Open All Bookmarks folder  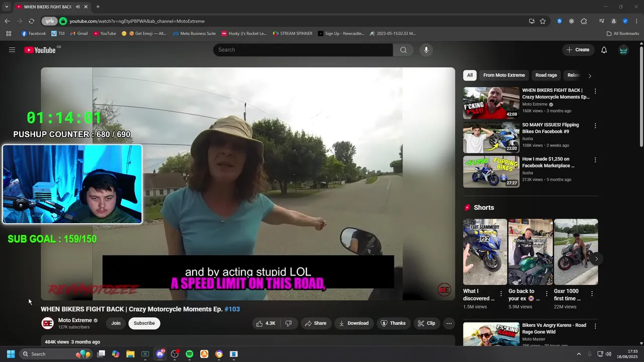[x=623, y=34]
